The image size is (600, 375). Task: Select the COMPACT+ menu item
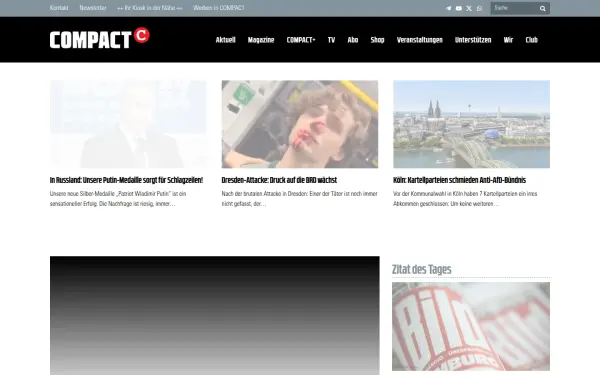tap(301, 40)
